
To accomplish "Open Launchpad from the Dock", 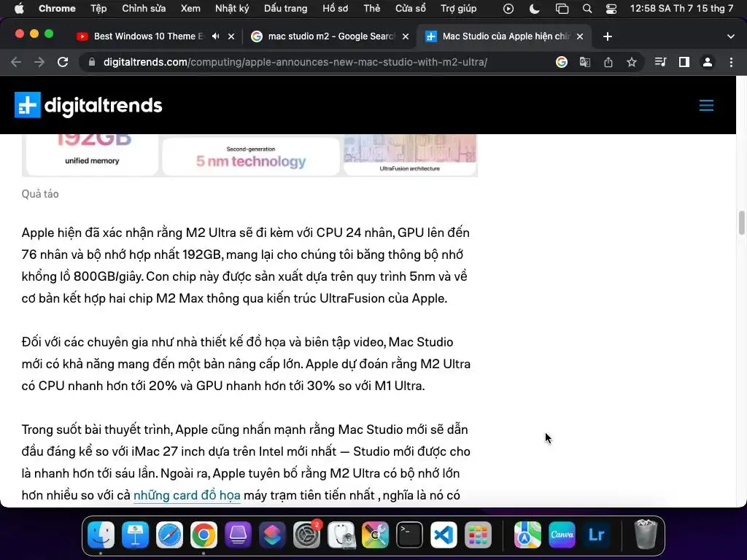I will click(x=478, y=535).
